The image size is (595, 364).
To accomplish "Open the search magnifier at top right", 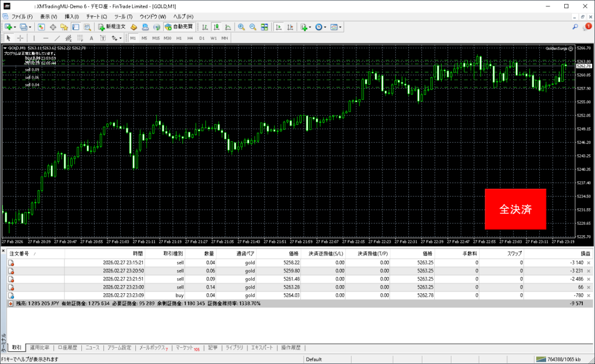I will tap(575, 27).
